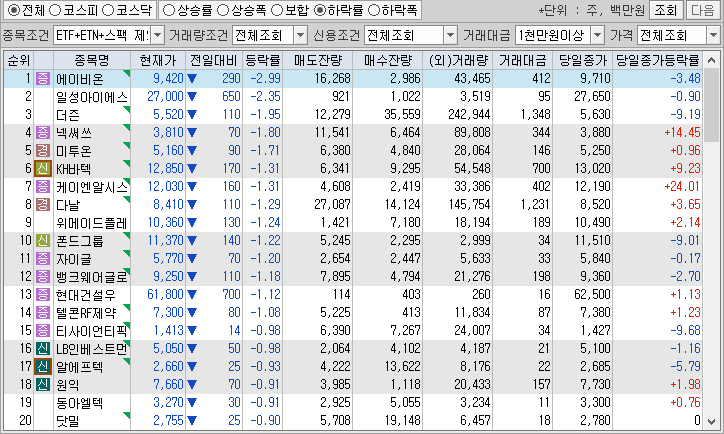Sort by the 현재가 column header

click(x=158, y=60)
